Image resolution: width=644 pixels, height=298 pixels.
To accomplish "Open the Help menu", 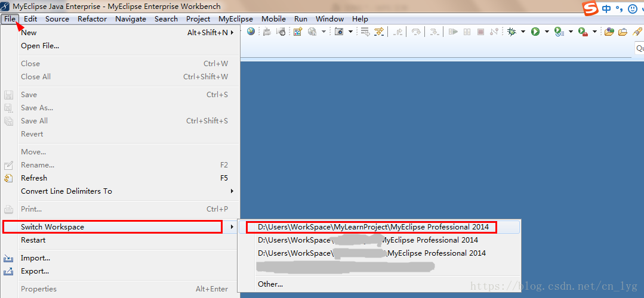I will [360, 19].
